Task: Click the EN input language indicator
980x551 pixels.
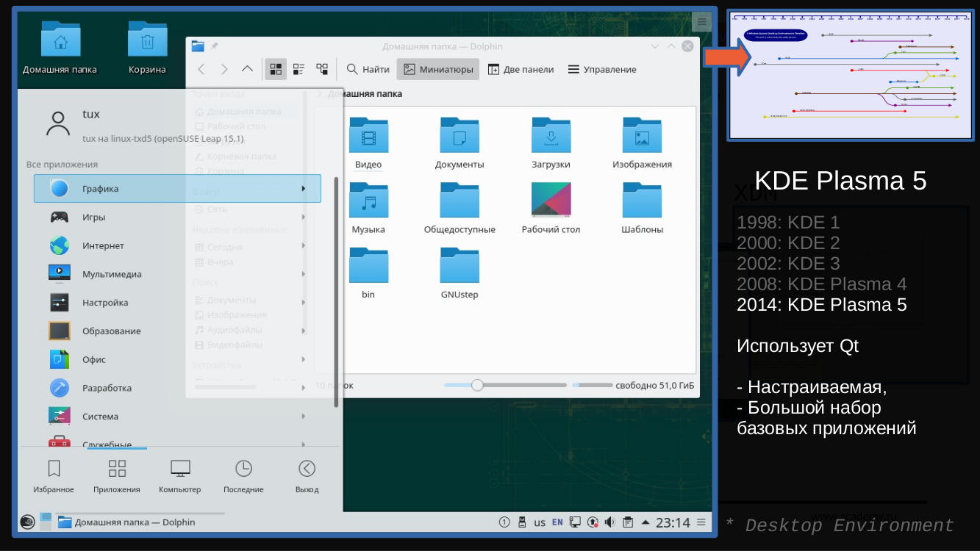Action: 557,522
